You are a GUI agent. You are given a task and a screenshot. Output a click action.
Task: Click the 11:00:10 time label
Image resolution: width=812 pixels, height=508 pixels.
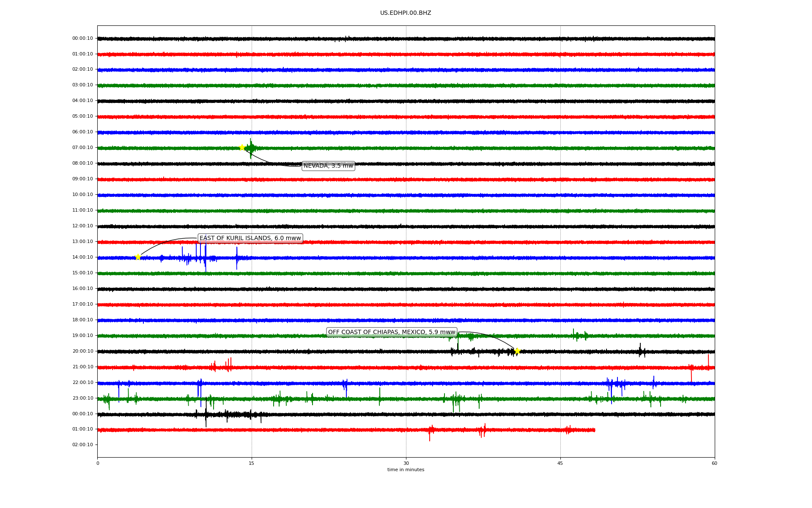82,210
